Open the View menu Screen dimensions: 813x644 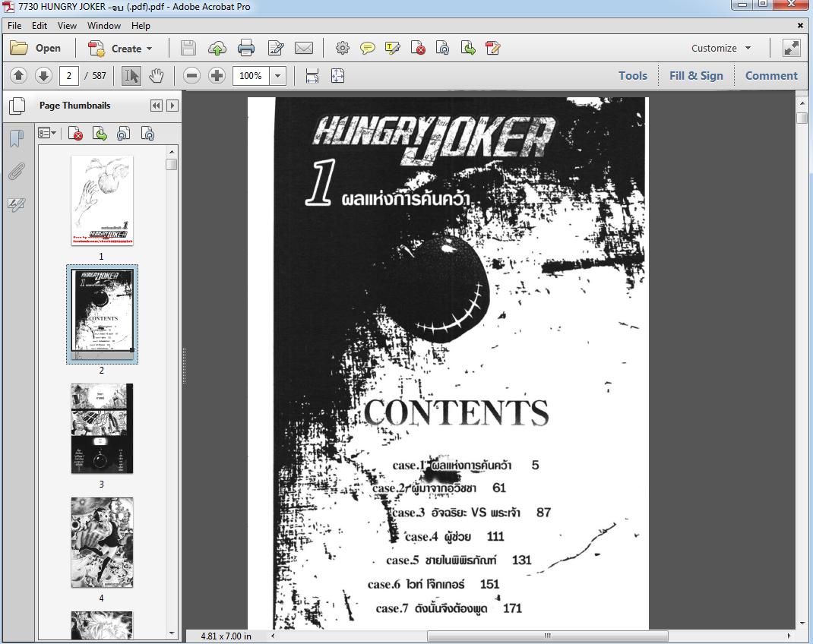point(67,25)
